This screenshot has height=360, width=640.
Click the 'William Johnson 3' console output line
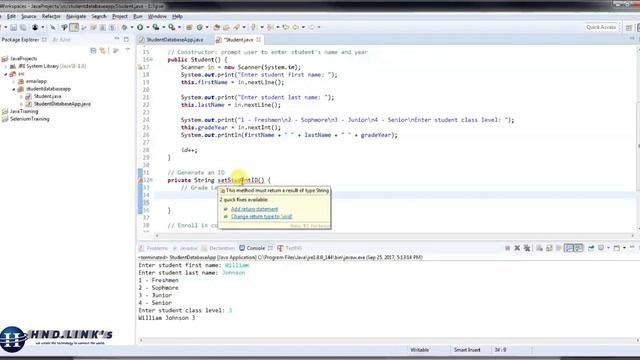pyautogui.click(x=167, y=318)
